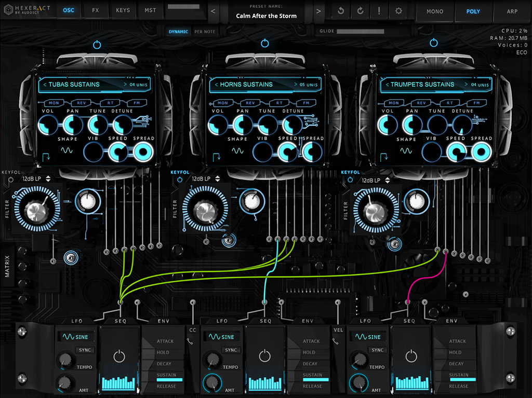532x398 pixels.
Task: Click the preset name Calm After the Storm
Action: click(267, 16)
